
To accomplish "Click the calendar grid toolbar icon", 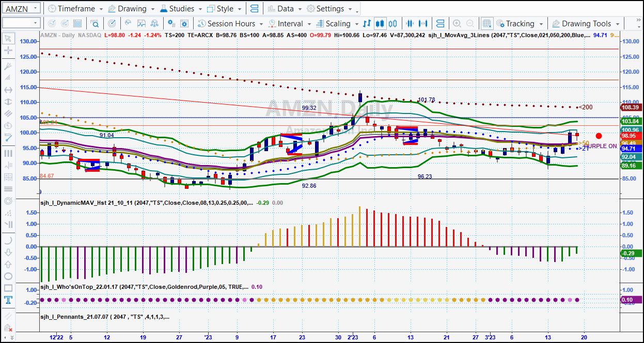I will [x=77, y=24].
